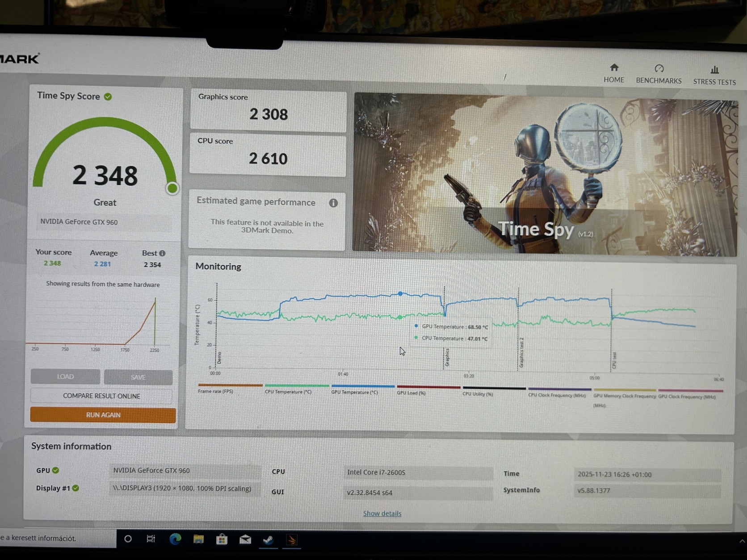Screen dimensions: 747x560
Task: Toggle the GPU Memory Clock Frequency series
Action: pyautogui.click(x=625, y=397)
